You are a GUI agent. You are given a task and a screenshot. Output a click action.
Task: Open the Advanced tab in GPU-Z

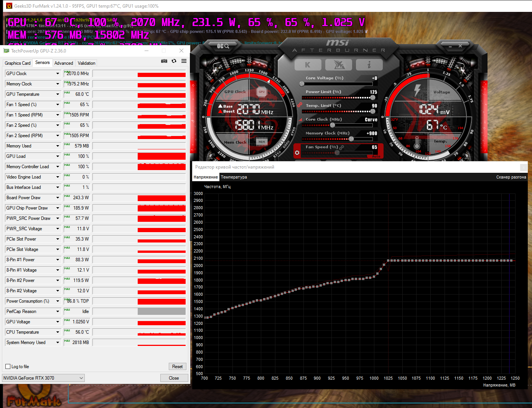tap(64, 63)
